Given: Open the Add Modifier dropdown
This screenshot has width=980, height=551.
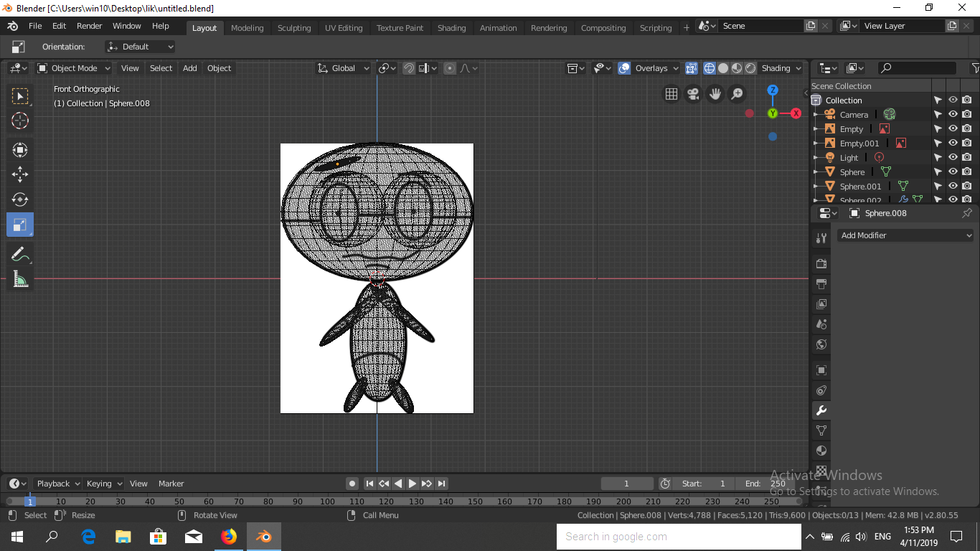Looking at the screenshot, I should [905, 235].
